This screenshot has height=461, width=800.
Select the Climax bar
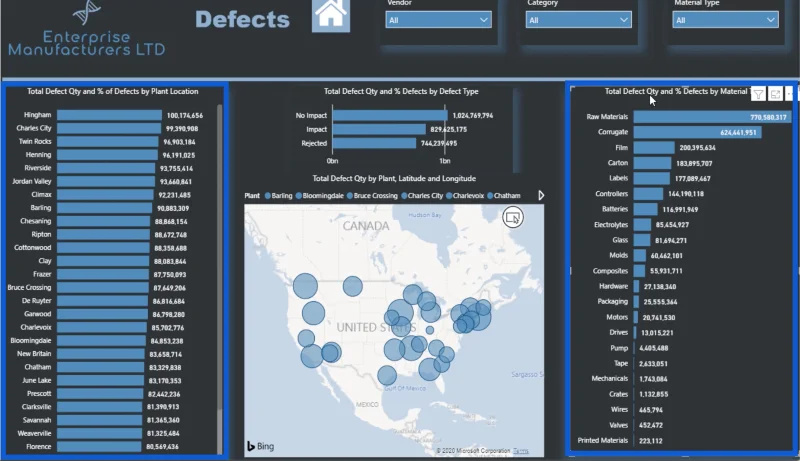105,195
